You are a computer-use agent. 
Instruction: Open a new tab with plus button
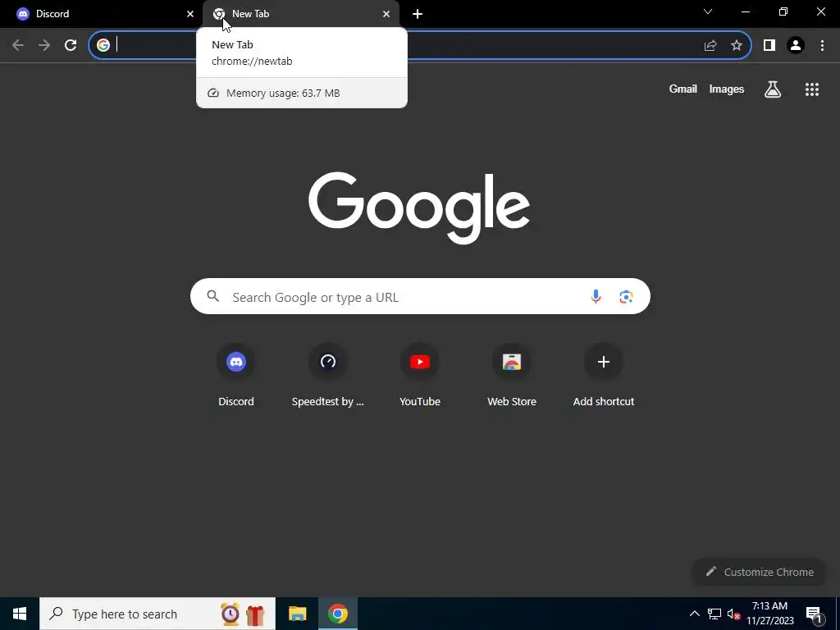[x=418, y=14]
